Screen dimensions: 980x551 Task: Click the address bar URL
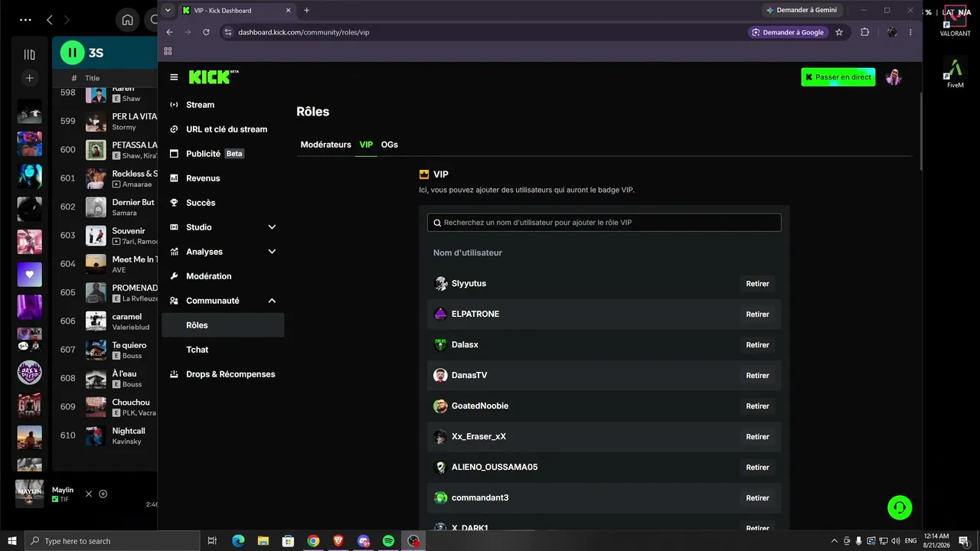pos(304,32)
